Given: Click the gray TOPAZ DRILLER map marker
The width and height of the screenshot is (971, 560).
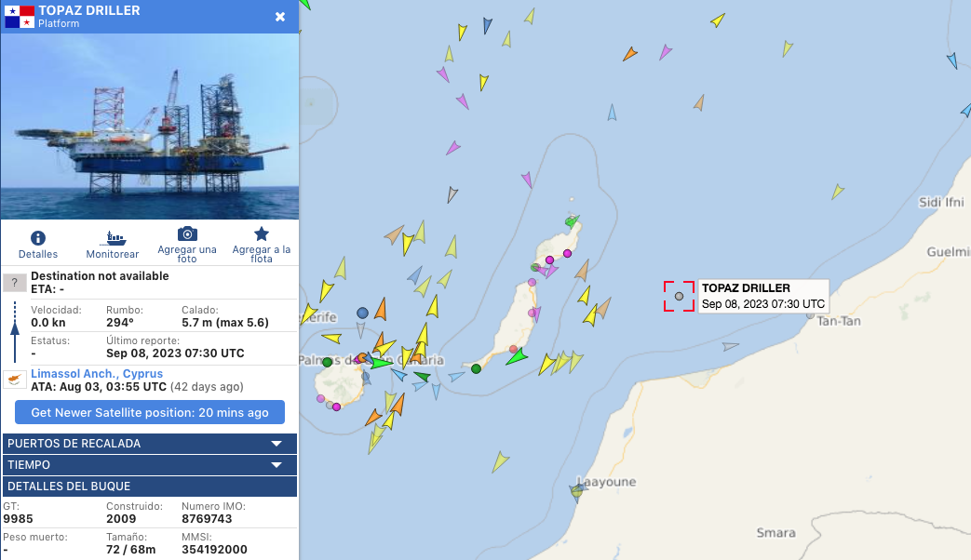Looking at the screenshot, I should coord(679,297).
